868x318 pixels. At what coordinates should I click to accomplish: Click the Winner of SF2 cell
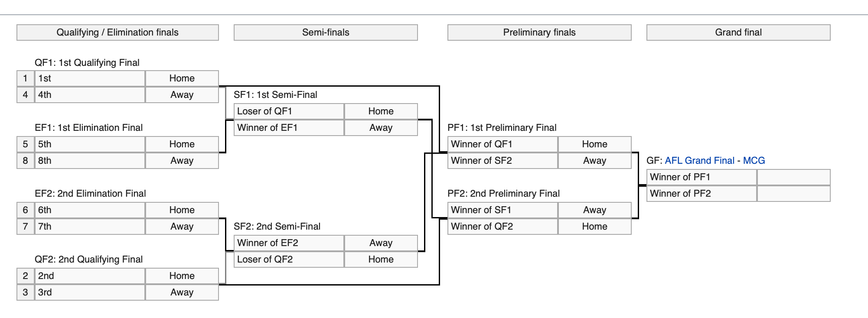[x=503, y=161]
